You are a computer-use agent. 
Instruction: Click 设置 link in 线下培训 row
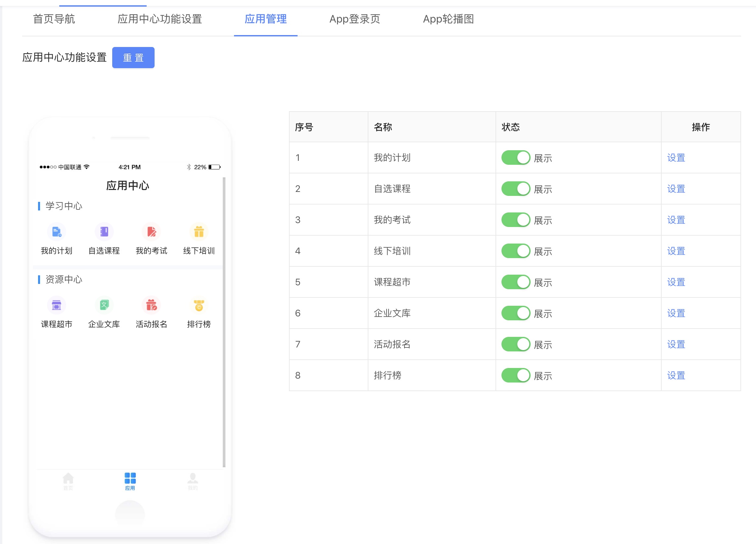click(x=676, y=251)
